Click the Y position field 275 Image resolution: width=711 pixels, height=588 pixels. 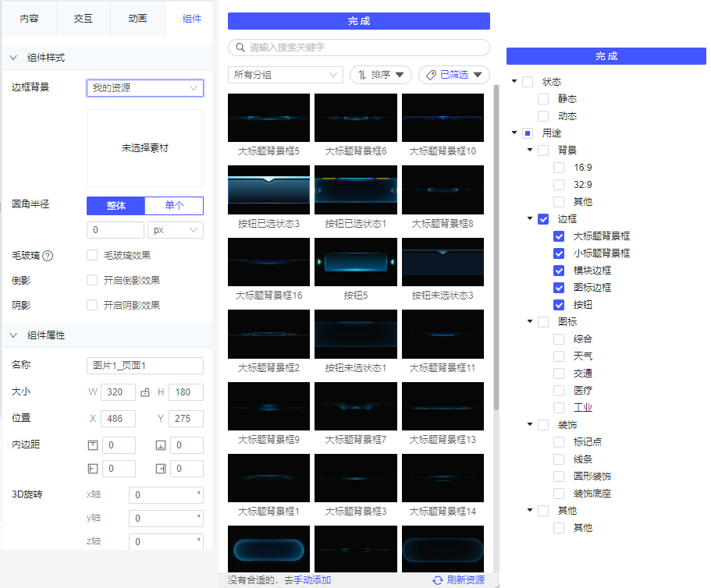tap(186, 419)
